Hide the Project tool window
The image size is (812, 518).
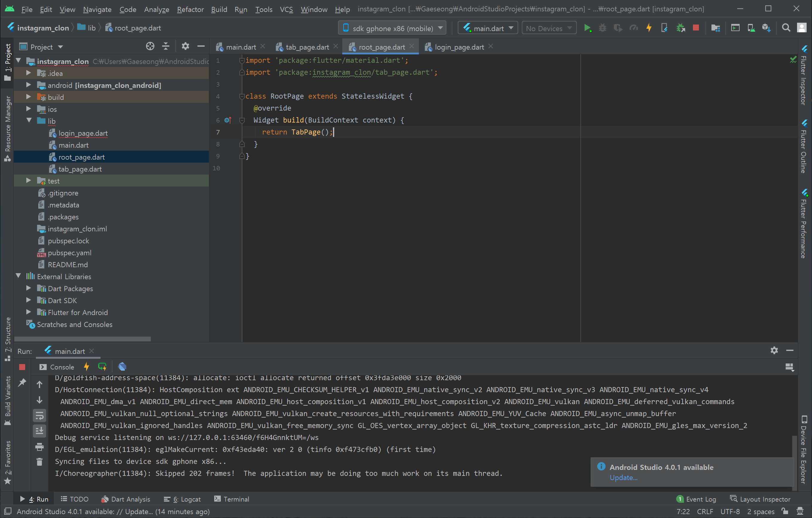(201, 46)
